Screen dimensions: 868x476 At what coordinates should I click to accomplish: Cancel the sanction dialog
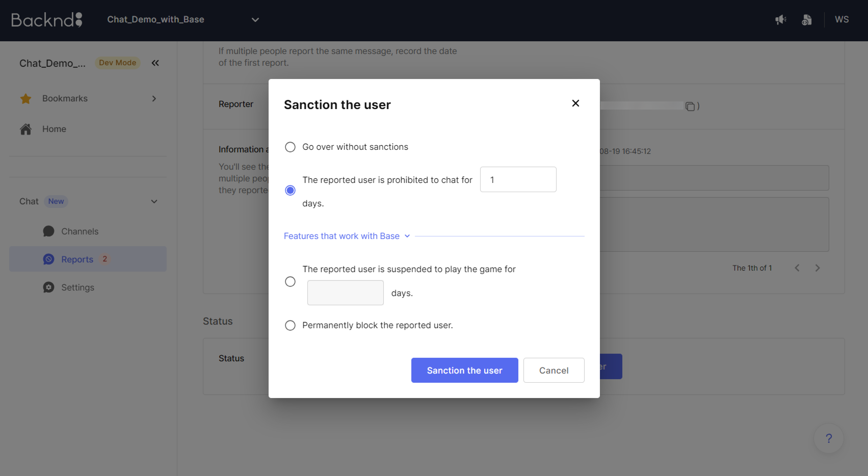click(x=554, y=370)
